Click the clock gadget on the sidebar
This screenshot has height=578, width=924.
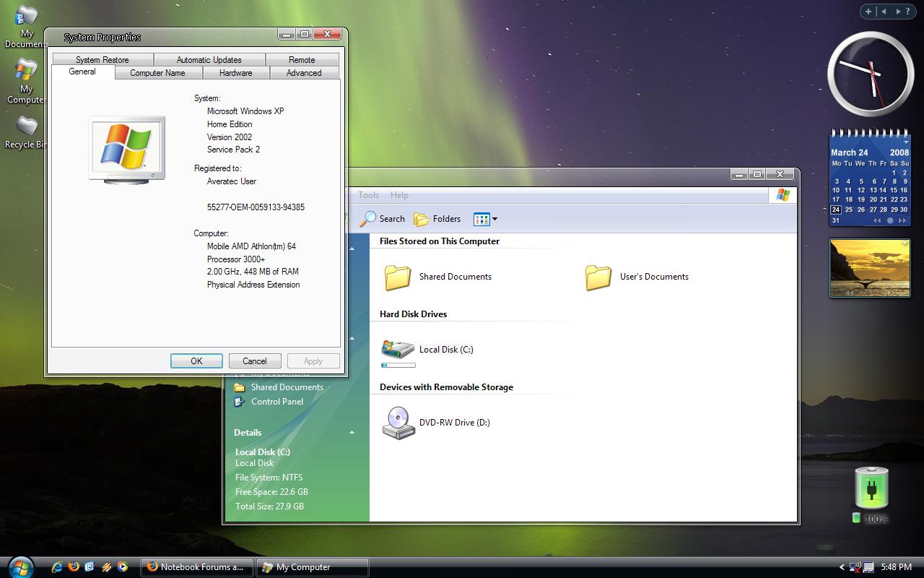(x=871, y=74)
